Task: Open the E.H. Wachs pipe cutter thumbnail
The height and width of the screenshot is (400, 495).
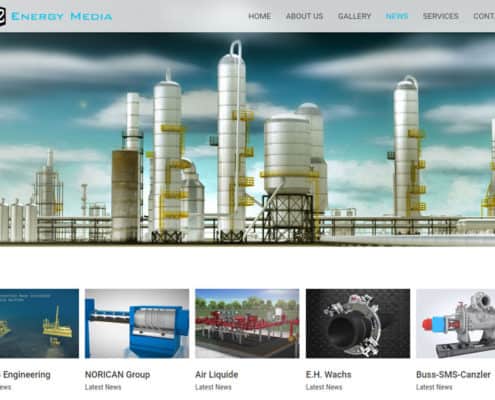Action: click(358, 323)
